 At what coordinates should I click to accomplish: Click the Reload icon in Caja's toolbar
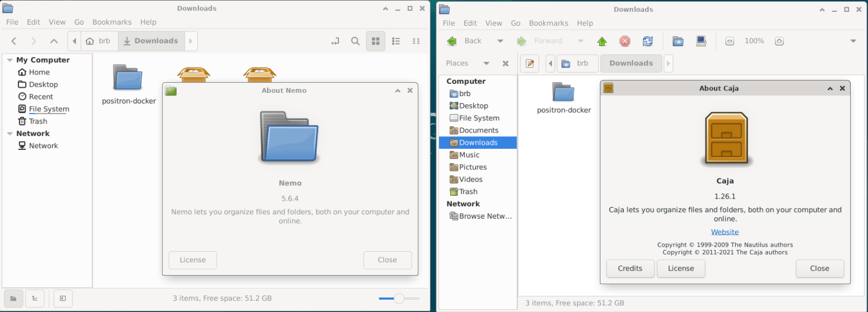pos(647,41)
